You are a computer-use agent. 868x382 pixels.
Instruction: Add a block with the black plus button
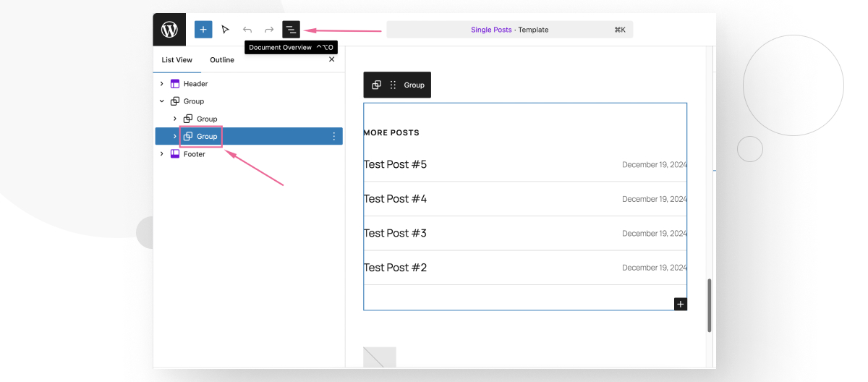coord(680,304)
